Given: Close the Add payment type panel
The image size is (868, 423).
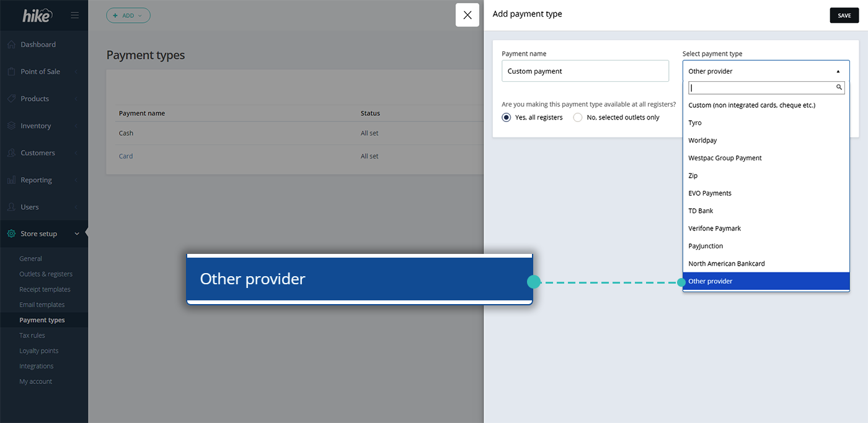Looking at the screenshot, I should [467, 15].
